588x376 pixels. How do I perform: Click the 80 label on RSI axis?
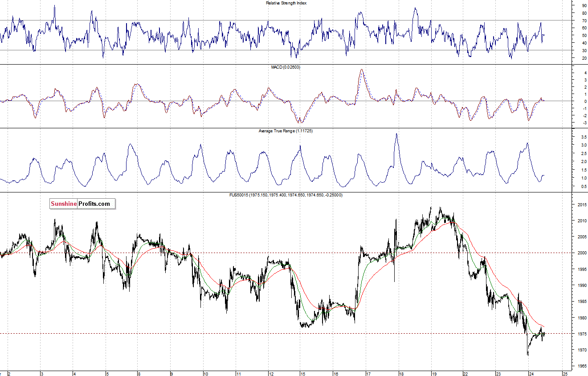(x=584, y=13)
